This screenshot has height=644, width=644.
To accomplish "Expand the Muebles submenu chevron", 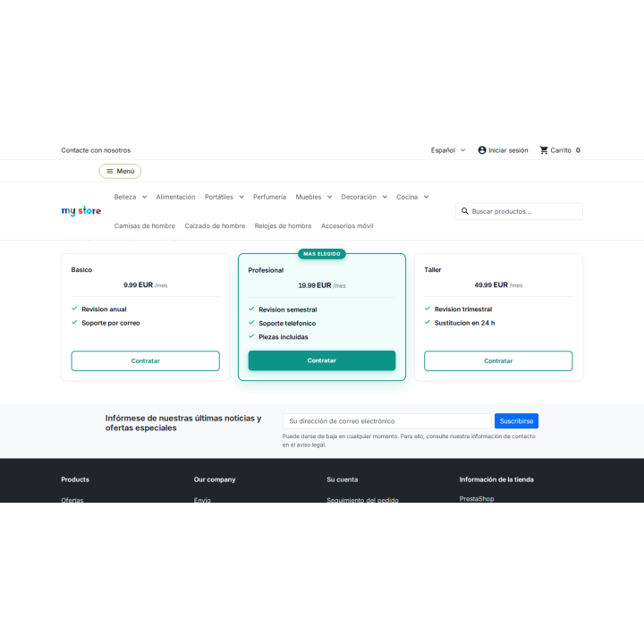I will tap(329, 197).
